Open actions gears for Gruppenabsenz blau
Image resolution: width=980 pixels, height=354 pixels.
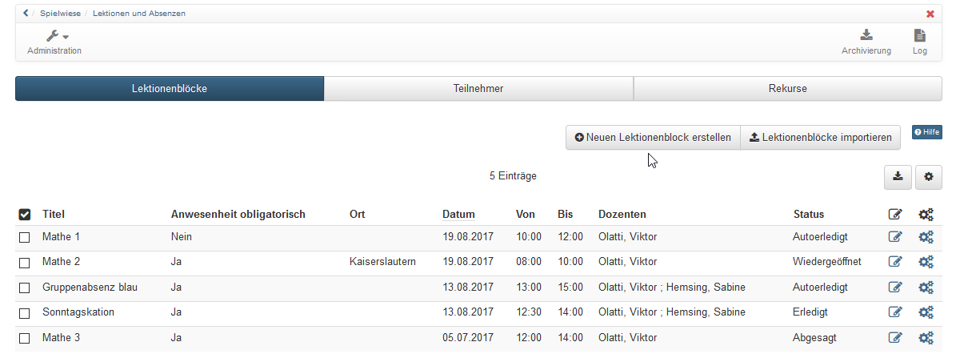[x=926, y=288]
